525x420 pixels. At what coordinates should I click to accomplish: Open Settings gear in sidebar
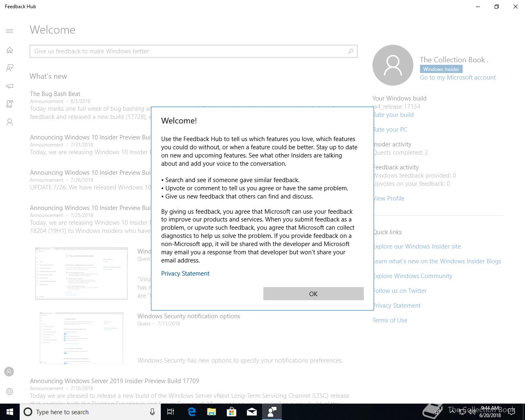point(10,392)
